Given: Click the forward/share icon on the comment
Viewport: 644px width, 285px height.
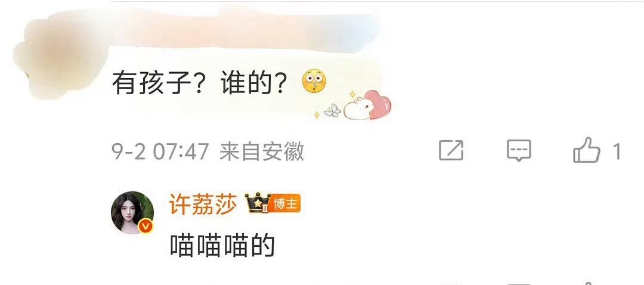Looking at the screenshot, I should pos(451,150).
